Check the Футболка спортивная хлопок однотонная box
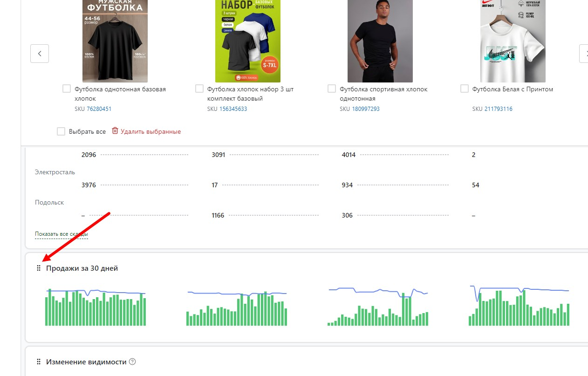Image resolution: width=588 pixels, height=376 pixels. click(x=332, y=89)
